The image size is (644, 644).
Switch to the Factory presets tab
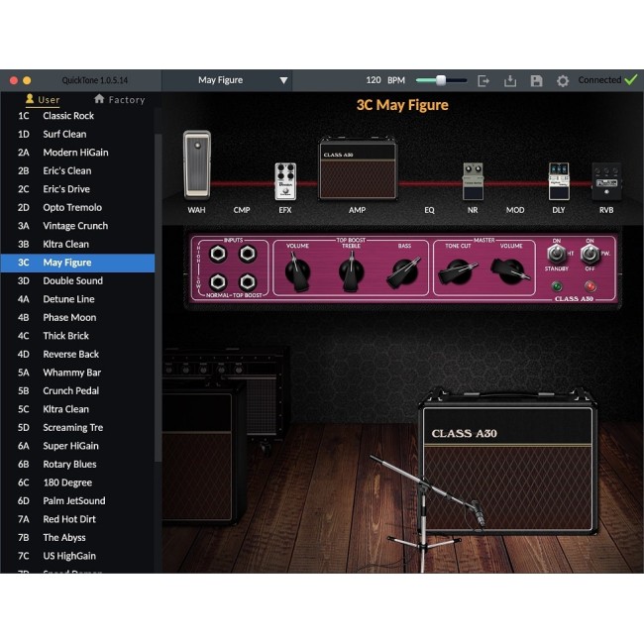[x=119, y=99]
